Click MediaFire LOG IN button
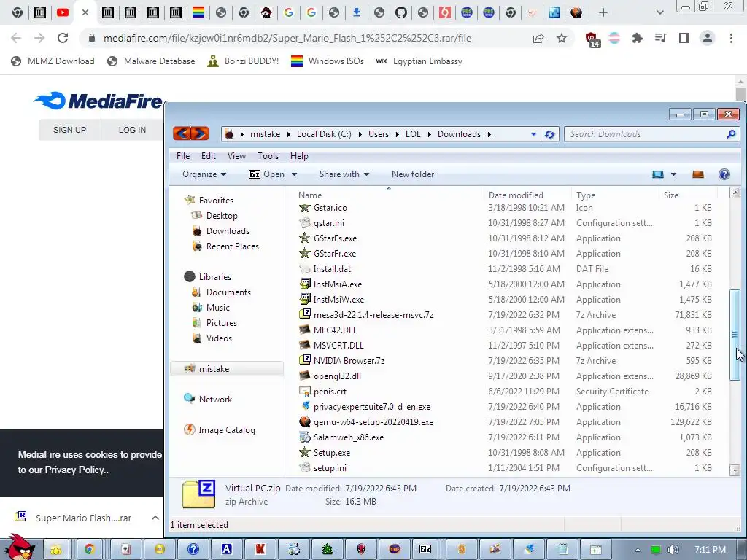Screen dimensions: 747x560 click(132, 130)
